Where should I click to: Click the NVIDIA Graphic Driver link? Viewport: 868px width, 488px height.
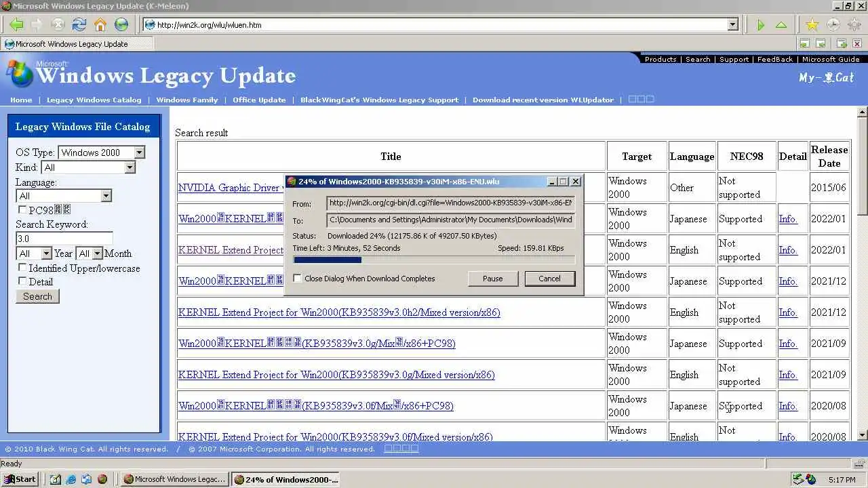(231, 188)
